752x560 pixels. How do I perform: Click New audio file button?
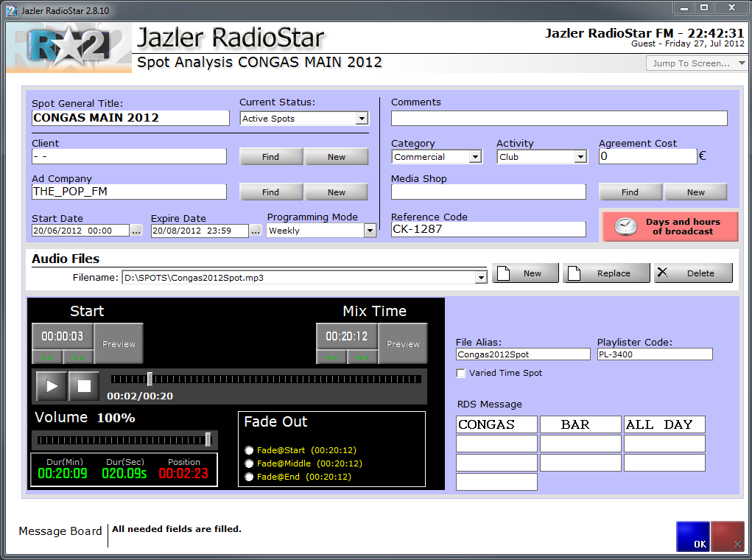tap(525, 273)
